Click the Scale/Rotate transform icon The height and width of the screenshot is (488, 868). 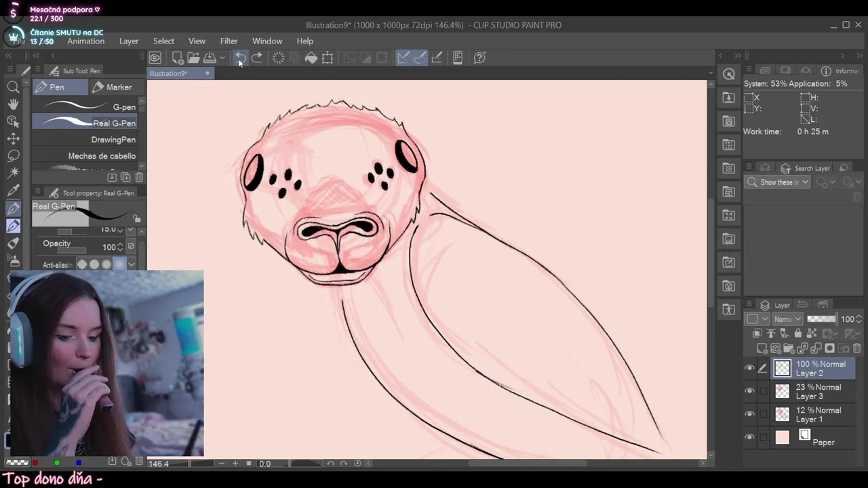coord(328,58)
